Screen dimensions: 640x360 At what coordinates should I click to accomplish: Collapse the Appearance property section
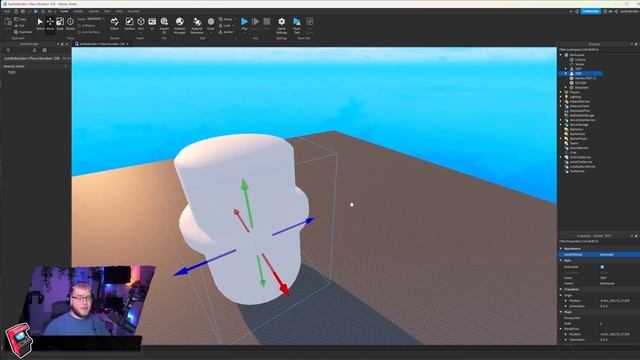click(x=561, y=249)
